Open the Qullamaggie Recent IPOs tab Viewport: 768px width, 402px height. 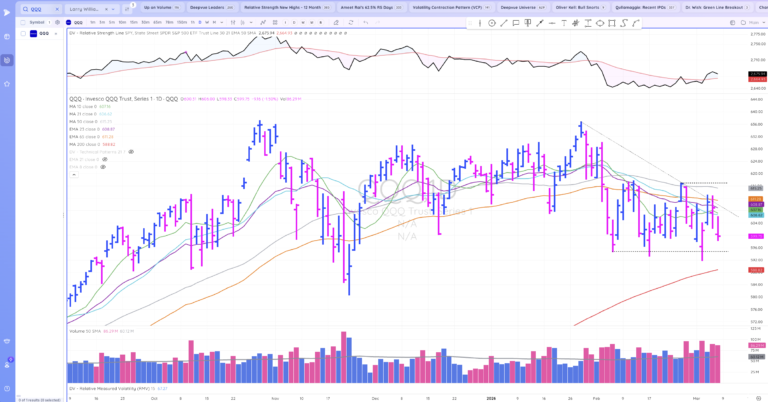(645, 8)
